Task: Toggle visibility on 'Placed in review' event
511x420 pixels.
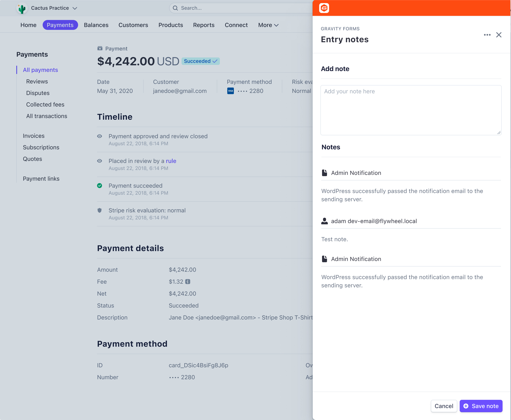Action: pos(100,161)
